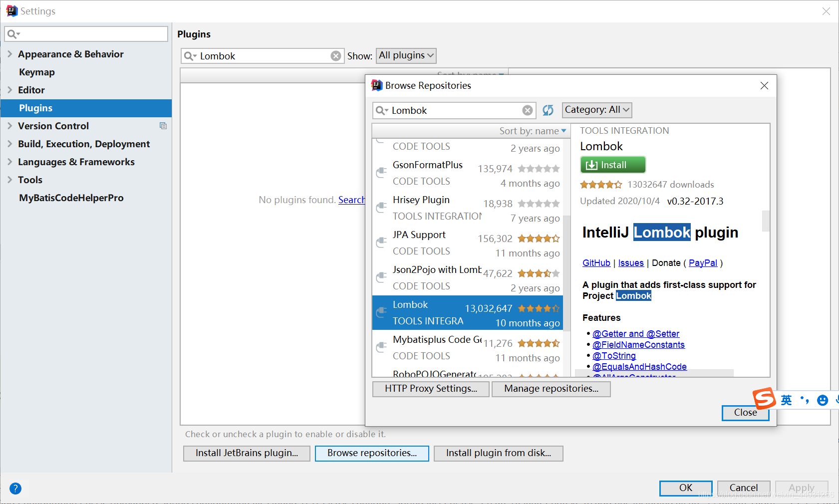The image size is (839, 504).
Task: Expand Build, Execution, Deployment section
Action: point(9,144)
